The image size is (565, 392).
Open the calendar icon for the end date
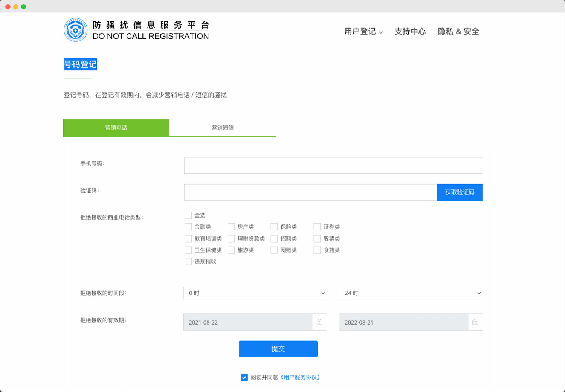(x=476, y=322)
